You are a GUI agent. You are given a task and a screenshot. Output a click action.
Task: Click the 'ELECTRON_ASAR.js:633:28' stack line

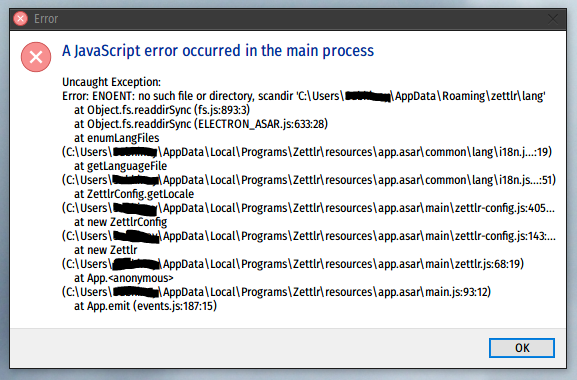[201, 124]
